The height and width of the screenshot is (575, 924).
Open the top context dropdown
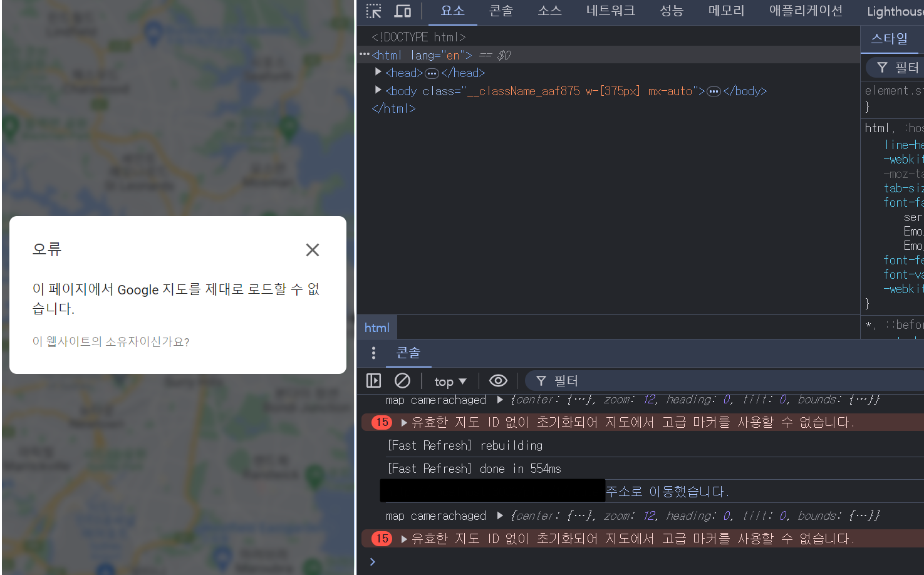coord(450,381)
